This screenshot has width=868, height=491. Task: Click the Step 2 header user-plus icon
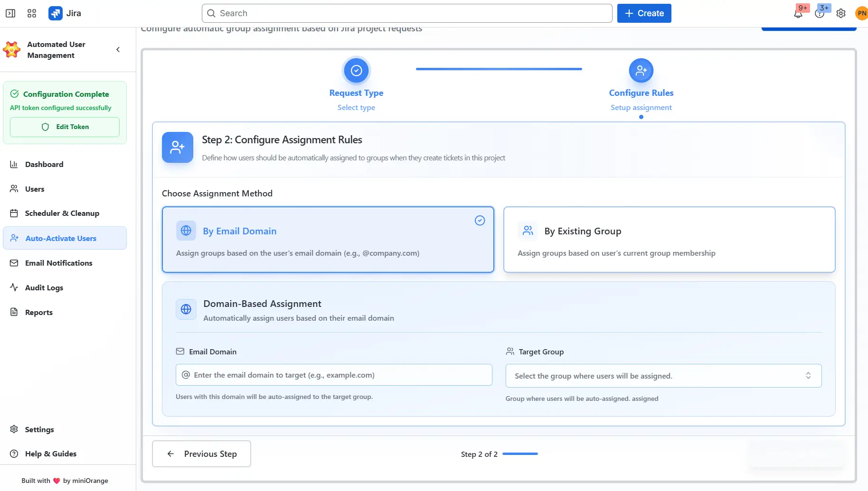tap(178, 148)
